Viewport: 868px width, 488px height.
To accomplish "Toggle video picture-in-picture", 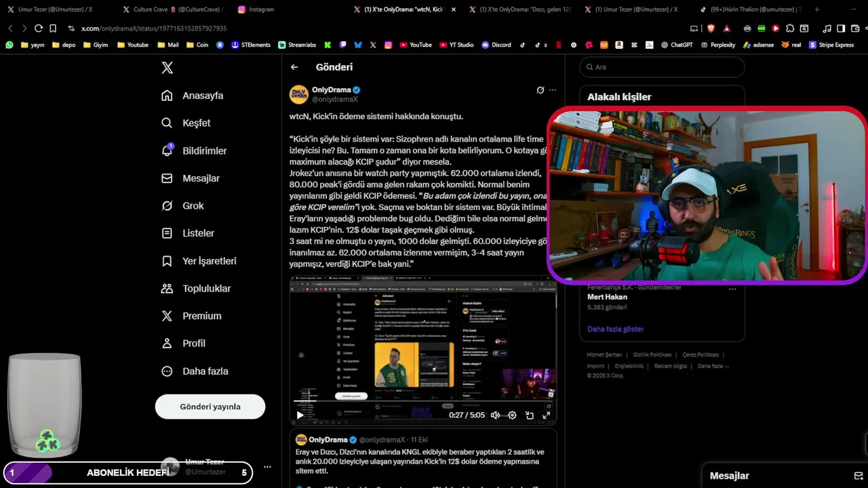I will (530, 415).
